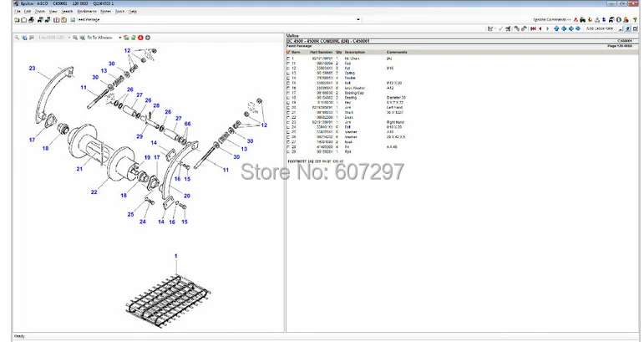Tick the checkbox for item 11 row
This screenshot has height=342, width=644.
(288, 64)
